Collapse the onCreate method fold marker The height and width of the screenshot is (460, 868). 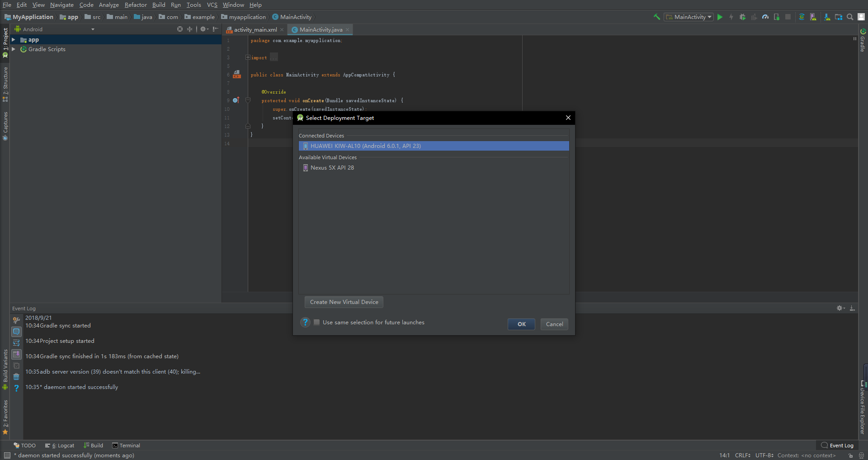pyautogui.click(x=248, y=100)
